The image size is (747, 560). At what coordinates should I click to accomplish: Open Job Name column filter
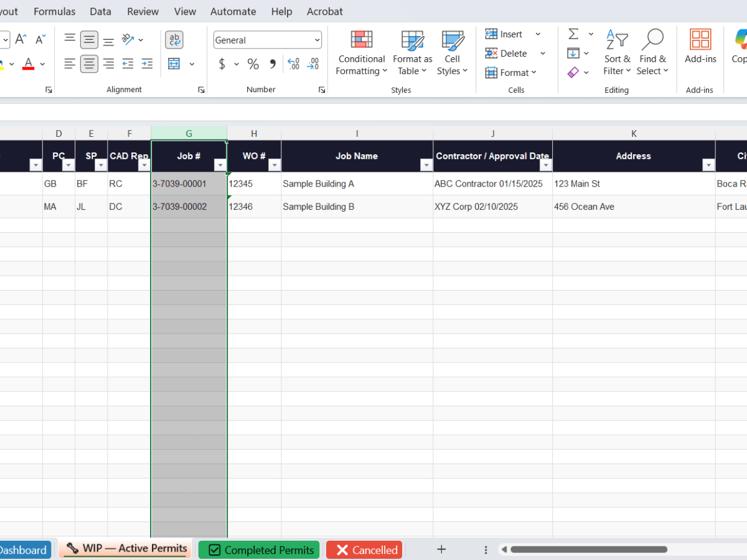tap(426, 165)
